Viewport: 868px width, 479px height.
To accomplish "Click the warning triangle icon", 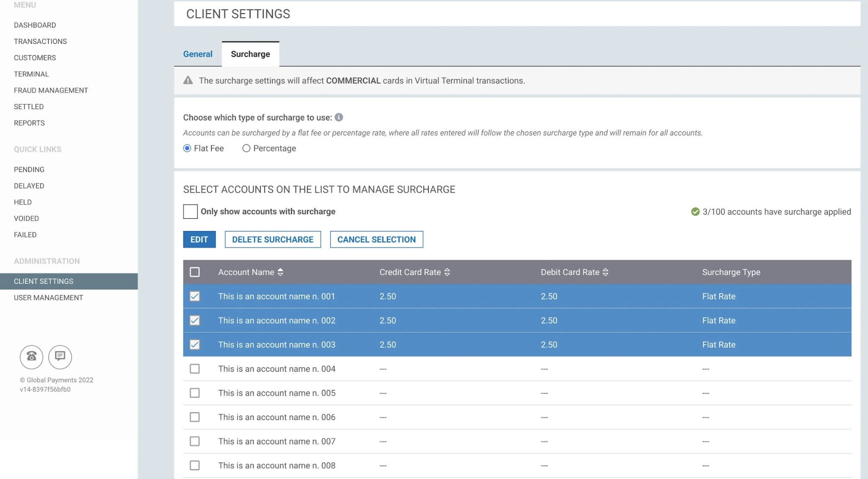I will 188,80.
